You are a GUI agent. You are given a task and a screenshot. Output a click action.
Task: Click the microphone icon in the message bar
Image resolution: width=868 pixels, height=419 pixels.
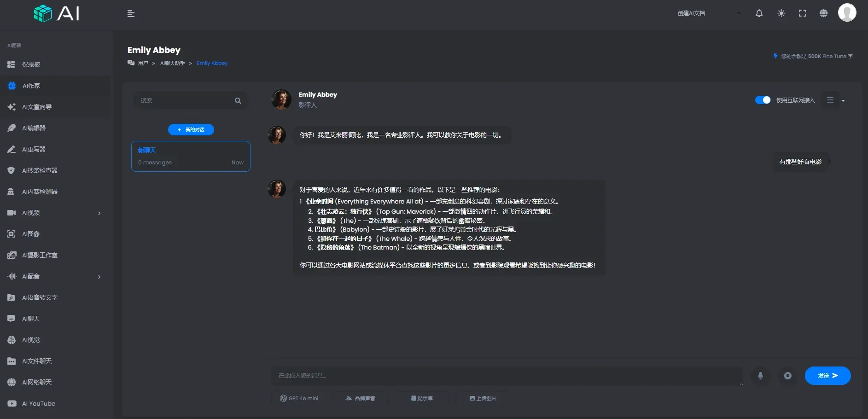[760, 376]
